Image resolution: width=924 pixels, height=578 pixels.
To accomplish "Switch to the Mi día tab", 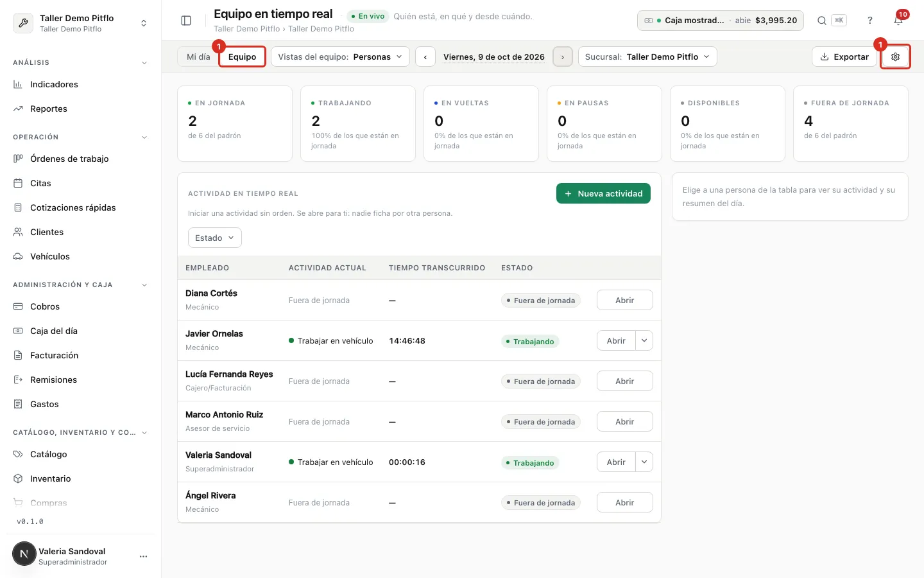I will (198, 57).
